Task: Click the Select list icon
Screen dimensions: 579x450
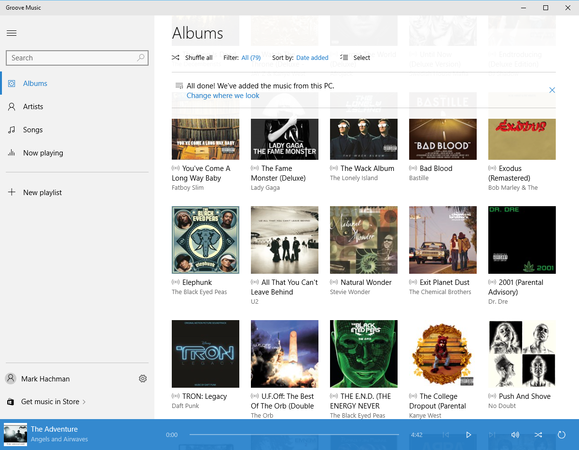Action: [x=344, y=58]
